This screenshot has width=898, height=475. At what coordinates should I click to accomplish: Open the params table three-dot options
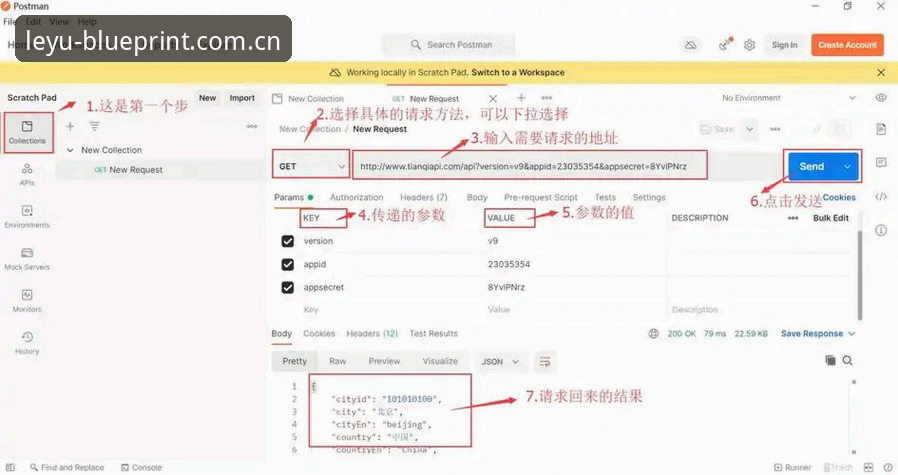point(793,218)
